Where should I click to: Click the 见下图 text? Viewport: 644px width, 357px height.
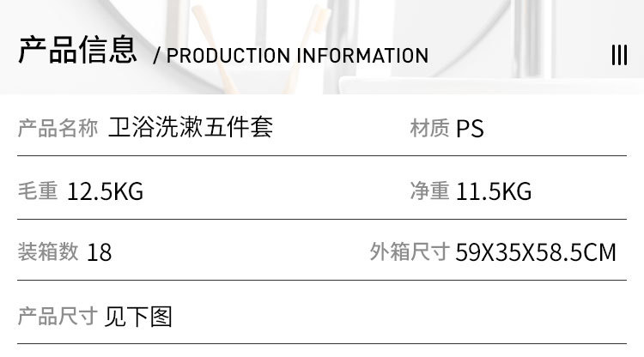[x=138, y=317]
